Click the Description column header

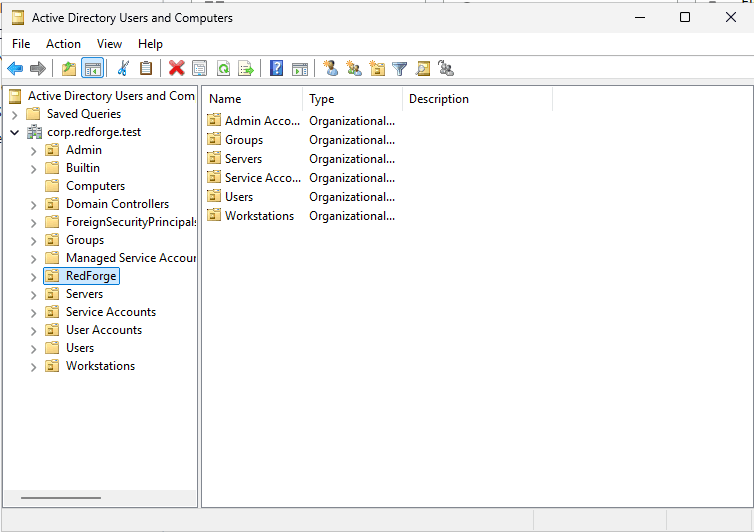point(478,99)
